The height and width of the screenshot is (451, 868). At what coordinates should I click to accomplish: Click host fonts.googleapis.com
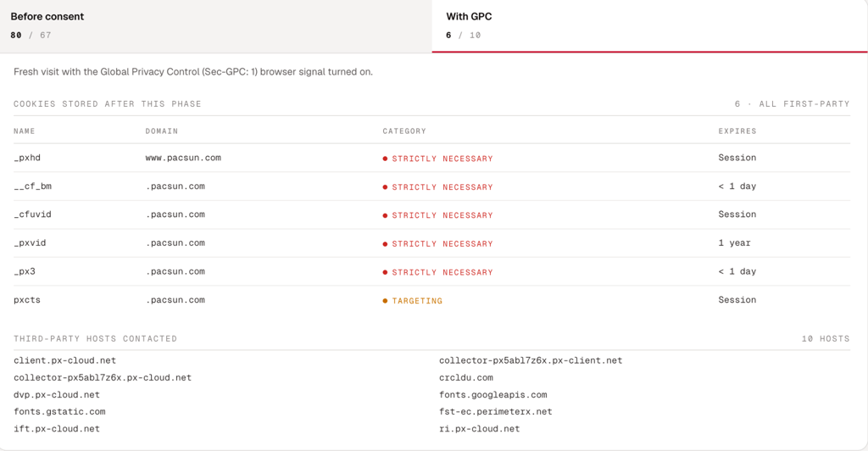(493, 395)
